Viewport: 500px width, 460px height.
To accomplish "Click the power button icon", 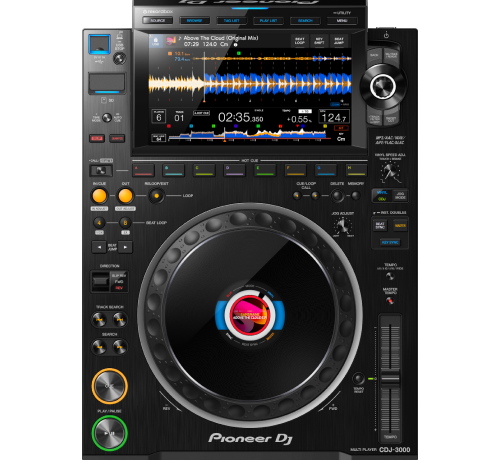I will coord(386,35).
